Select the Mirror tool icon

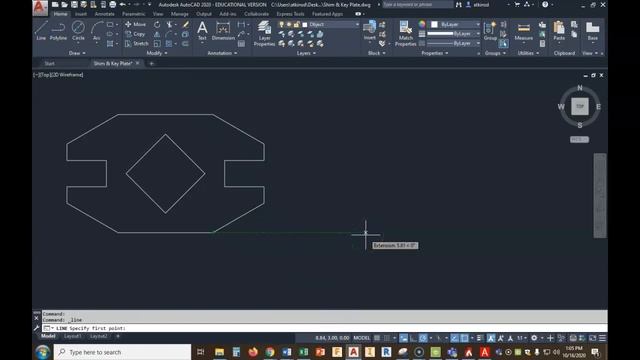coord(157,34)
